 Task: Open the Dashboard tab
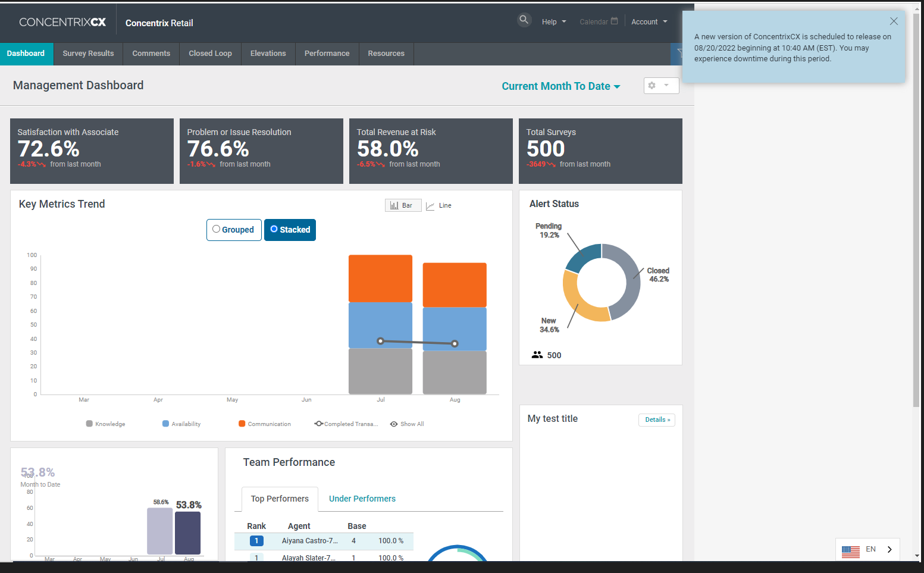pyautogui.click(x=26, y=54)
